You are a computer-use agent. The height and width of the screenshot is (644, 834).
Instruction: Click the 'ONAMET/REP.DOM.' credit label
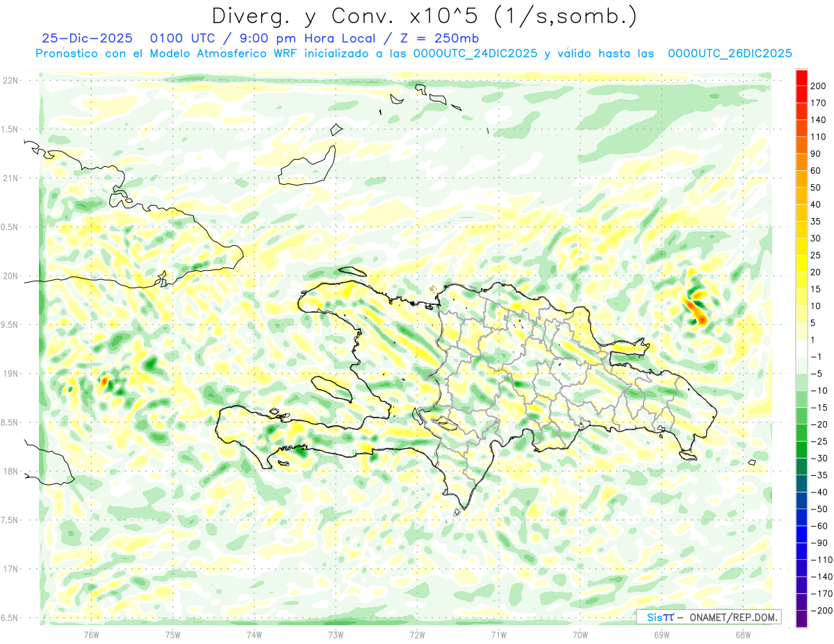pos(734,617)
